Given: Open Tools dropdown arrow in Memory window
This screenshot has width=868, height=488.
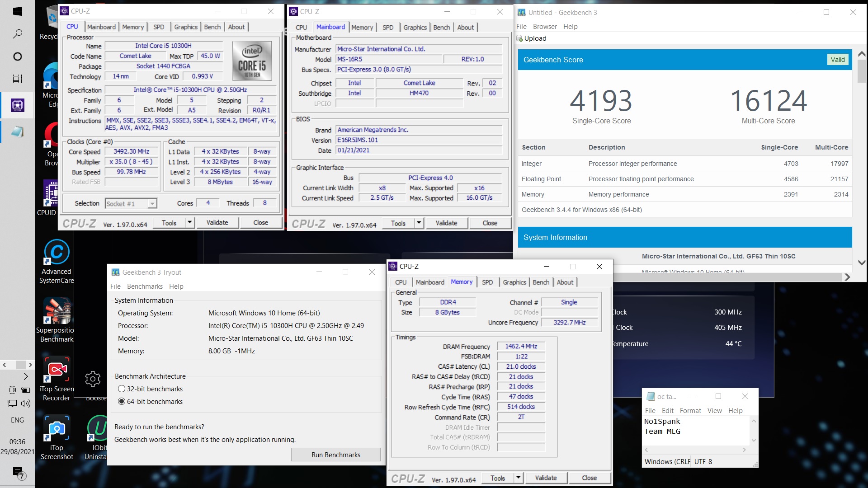Looking at the screenshot, I should click(519, 478).
